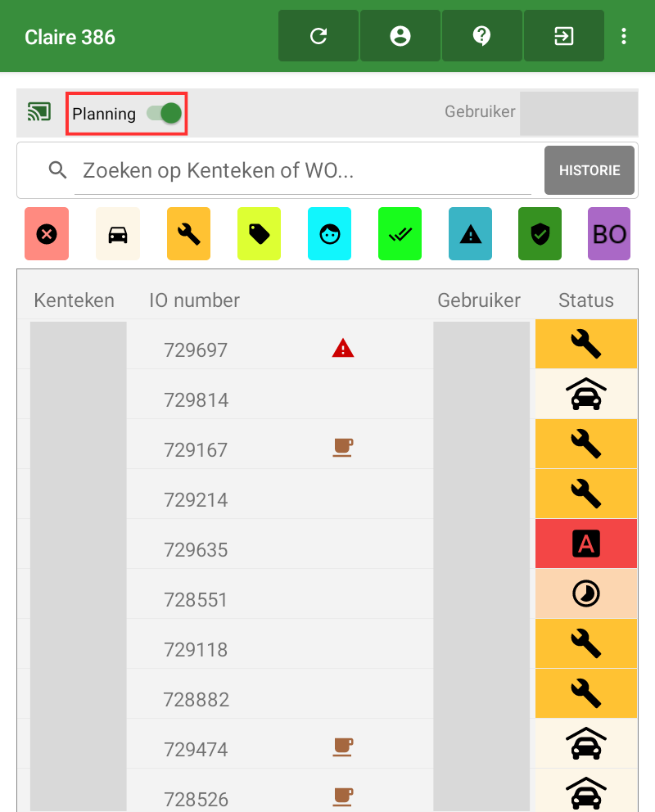
Task: Toggle the Planning switch off
Action: (x=165, y=113)
